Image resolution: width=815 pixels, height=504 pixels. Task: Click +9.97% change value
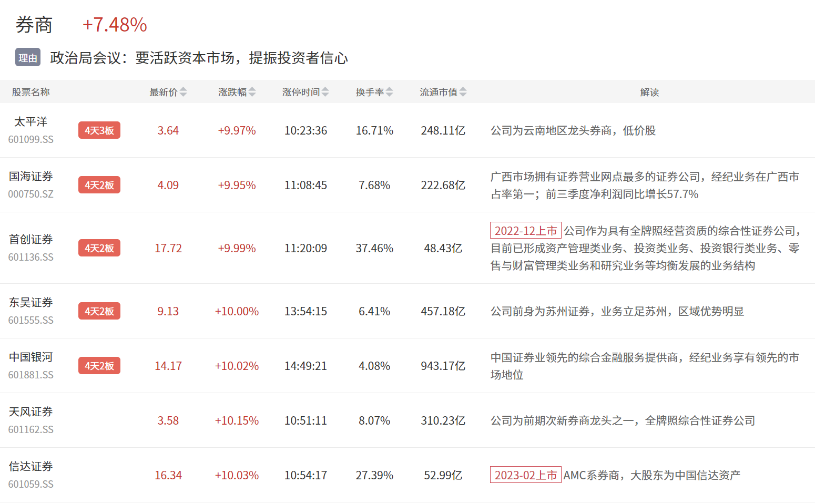(237, 130)
